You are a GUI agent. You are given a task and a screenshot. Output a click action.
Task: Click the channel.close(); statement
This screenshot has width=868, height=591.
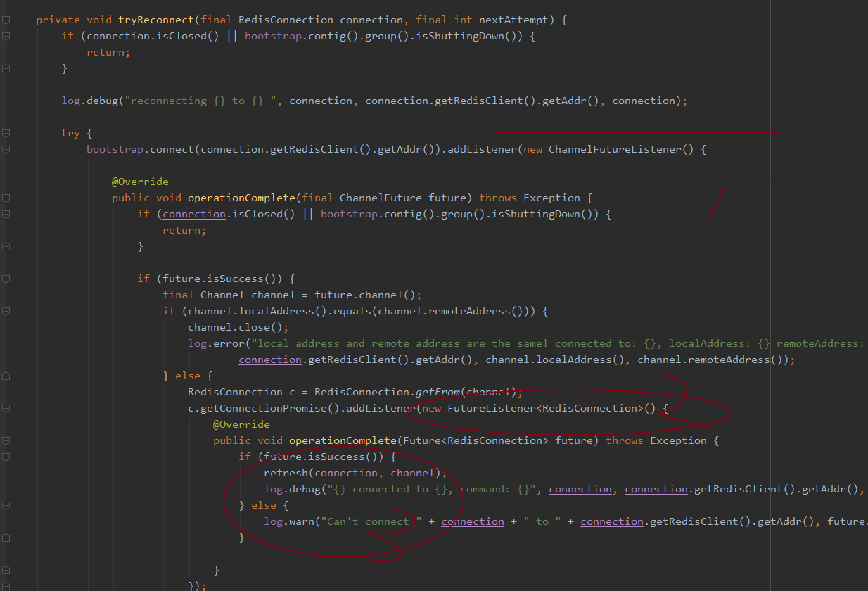pyautogui.click(x=238, y=327)
